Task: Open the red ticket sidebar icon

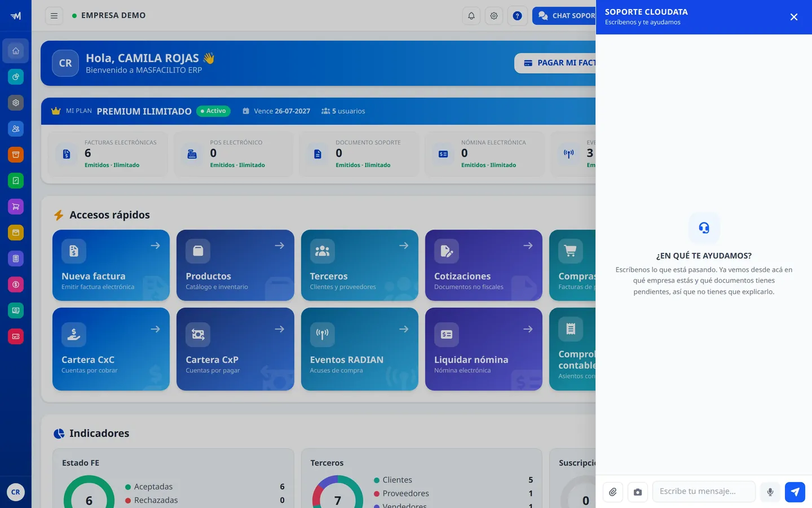Action: point(16,336)
